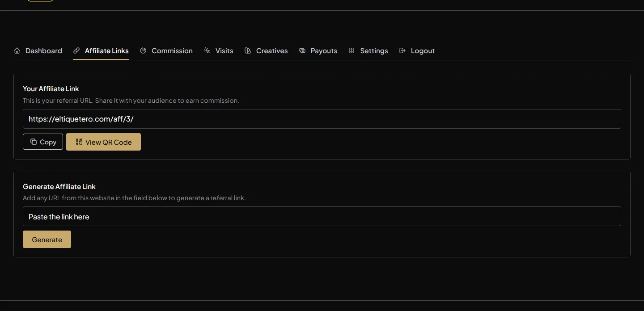
Task: Click the 'Generate Affiliate Link' heading
Action: pyautogui.click(x=59, y=186)
